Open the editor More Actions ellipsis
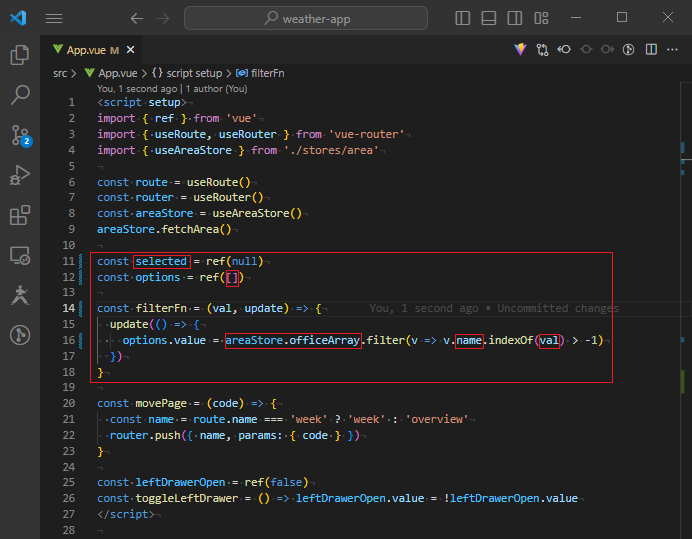692x539 pixels. 672,49
